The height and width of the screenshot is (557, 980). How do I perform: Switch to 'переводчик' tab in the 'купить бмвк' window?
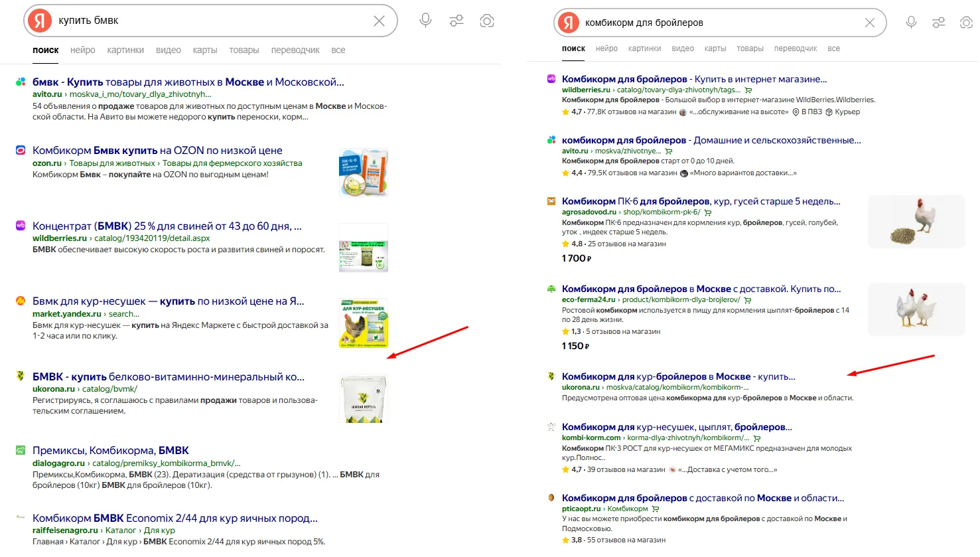point(295,50)
